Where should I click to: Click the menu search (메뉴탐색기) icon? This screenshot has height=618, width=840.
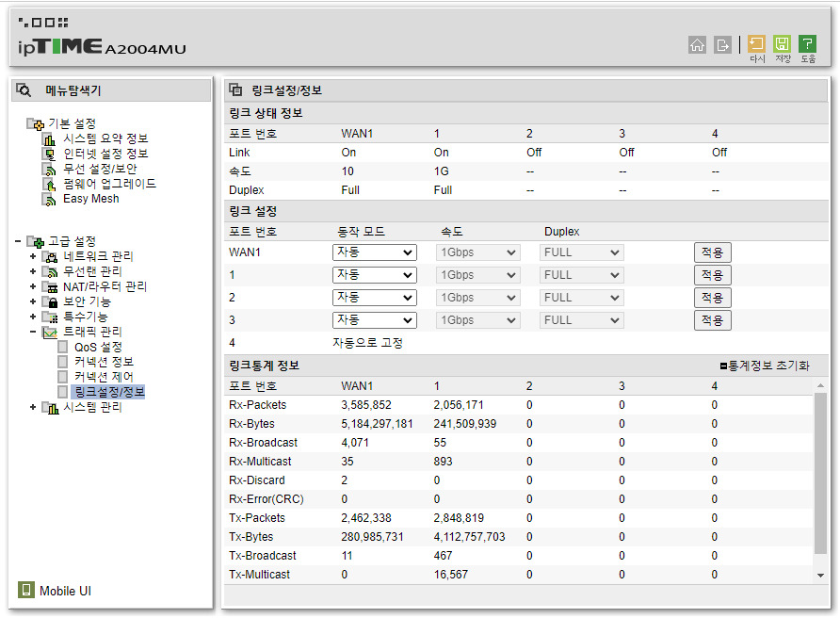pyautogui.click(x=24, y=90)
